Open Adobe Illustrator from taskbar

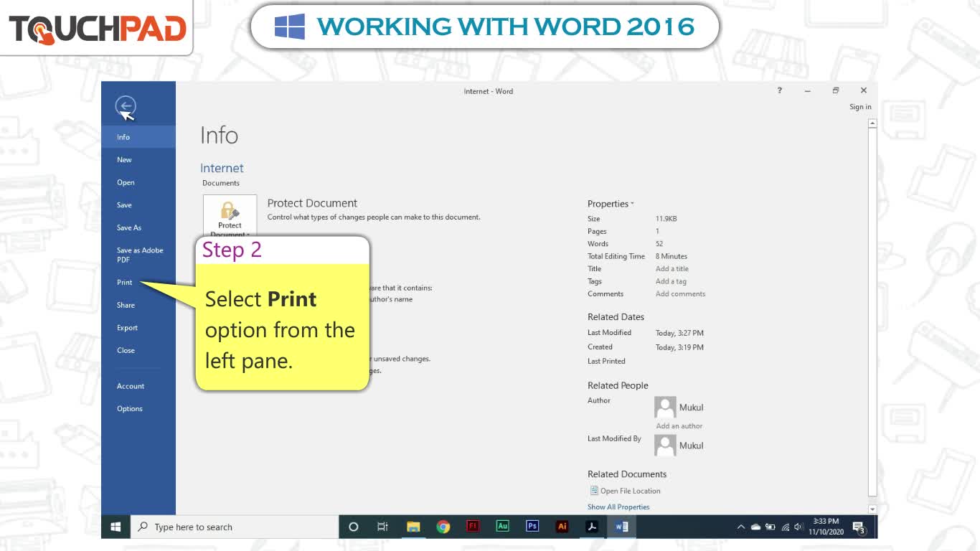coord(562,526)
